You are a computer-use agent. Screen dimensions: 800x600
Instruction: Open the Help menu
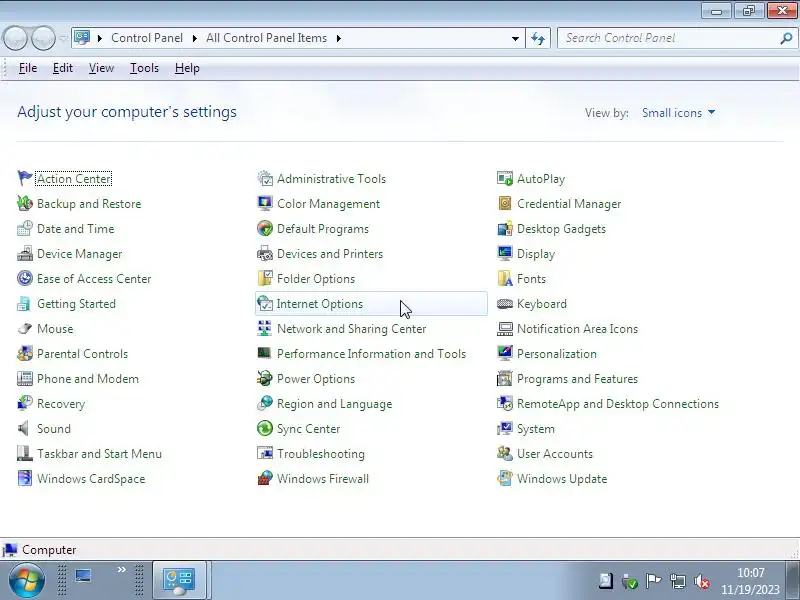187,68
